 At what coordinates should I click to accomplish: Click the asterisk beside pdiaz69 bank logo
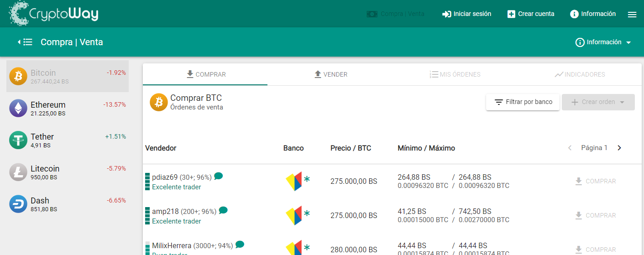pos(307,179)
